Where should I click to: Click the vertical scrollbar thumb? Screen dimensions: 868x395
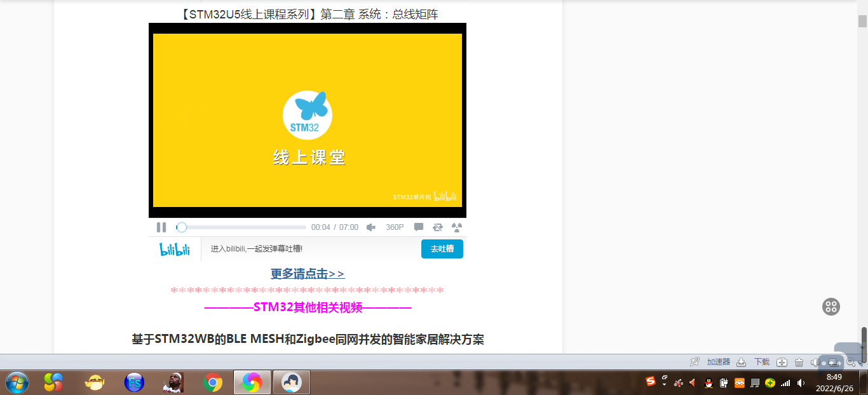(863, 21)
